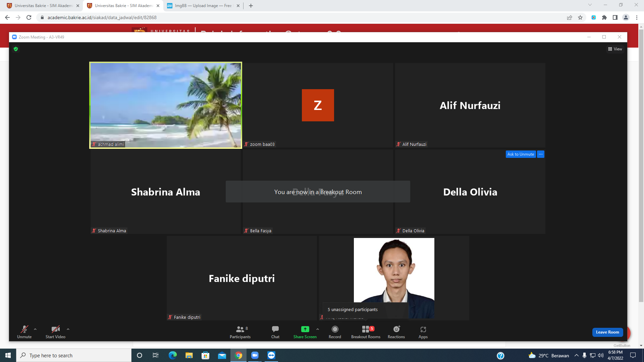Open the clock showing 6:58 PM
The height and width of the screenshot is (362, 644).
[x=615, y=355]
